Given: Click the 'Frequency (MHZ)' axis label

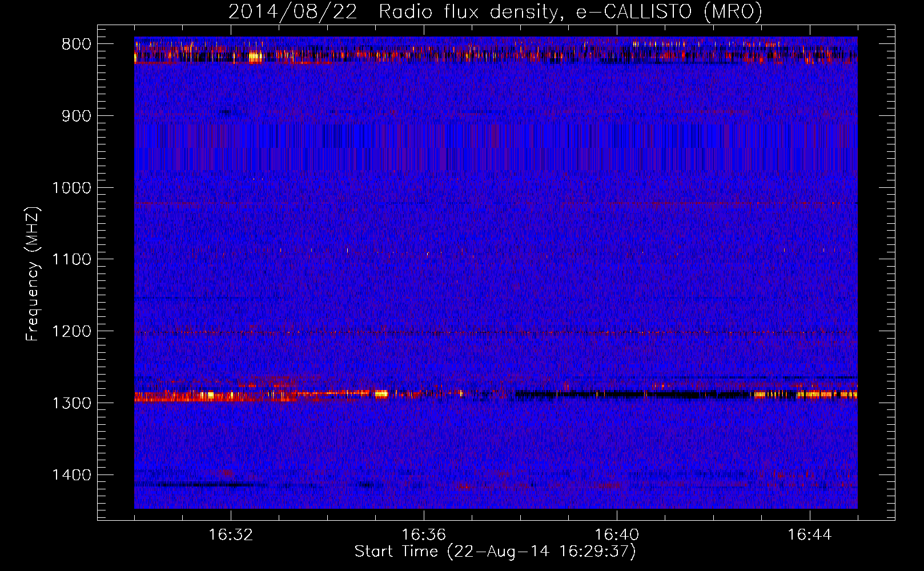Looking at the screenshot, I should 33,274.
